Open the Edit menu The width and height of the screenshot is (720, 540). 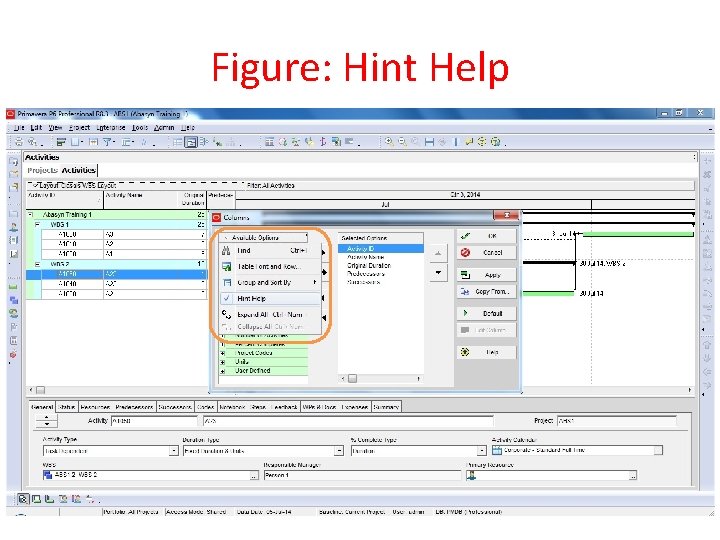click(x=36, y=128)
